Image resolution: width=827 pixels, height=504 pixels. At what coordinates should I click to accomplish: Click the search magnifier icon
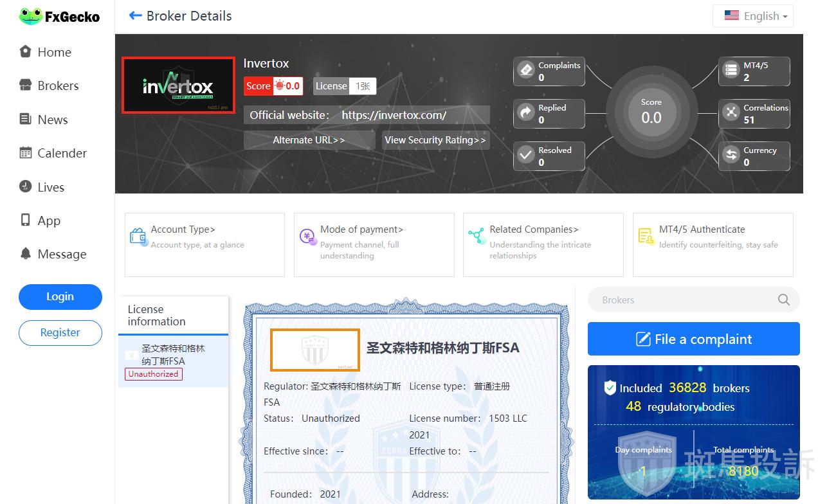[x=783, y=300]
